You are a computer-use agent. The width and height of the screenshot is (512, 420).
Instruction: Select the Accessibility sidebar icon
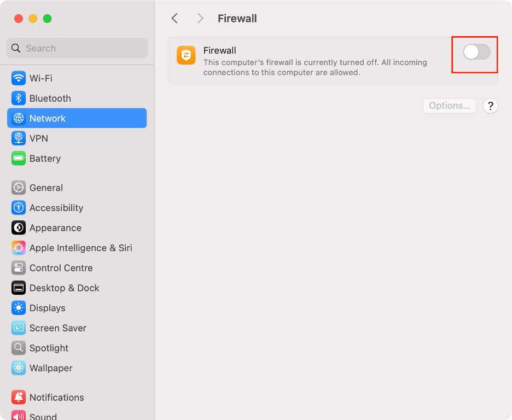pos(18,208)
